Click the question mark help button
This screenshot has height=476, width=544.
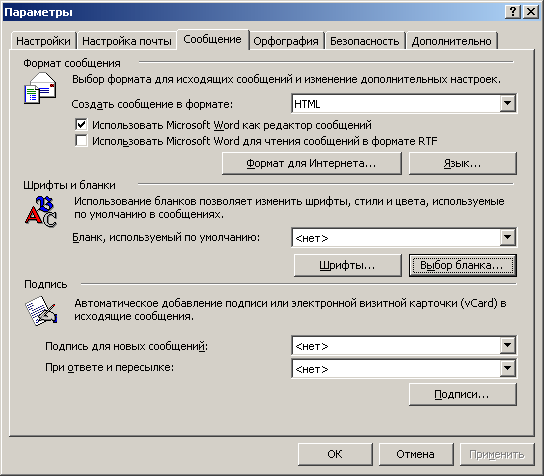click(x=513, y=12)
